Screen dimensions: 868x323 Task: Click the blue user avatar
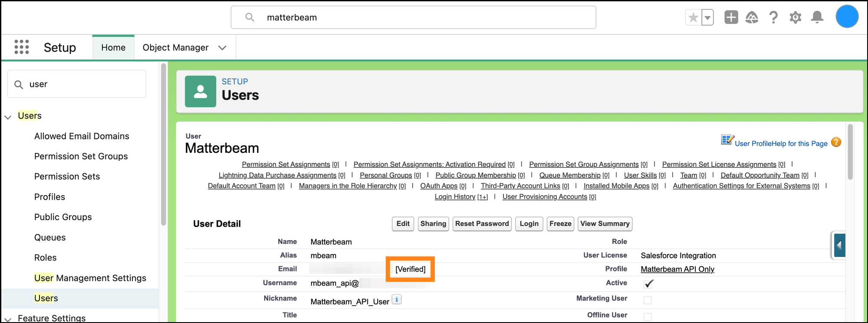tap(847, 17)
